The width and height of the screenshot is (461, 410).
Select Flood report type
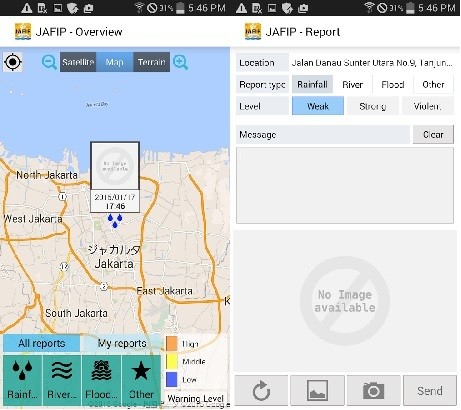point(393,84)
